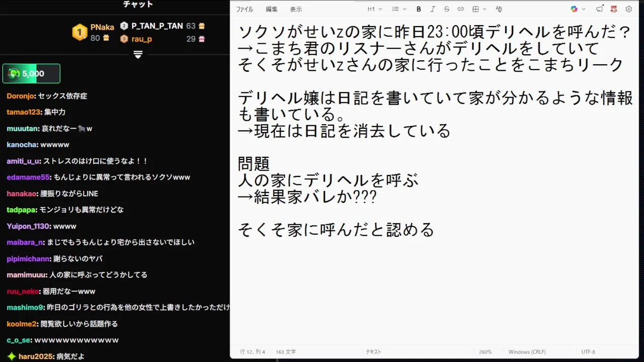The width and height of the screenshot is (644, 362).
Task: Open the ファイル menu in Notepad
Action: pos(245,9)
